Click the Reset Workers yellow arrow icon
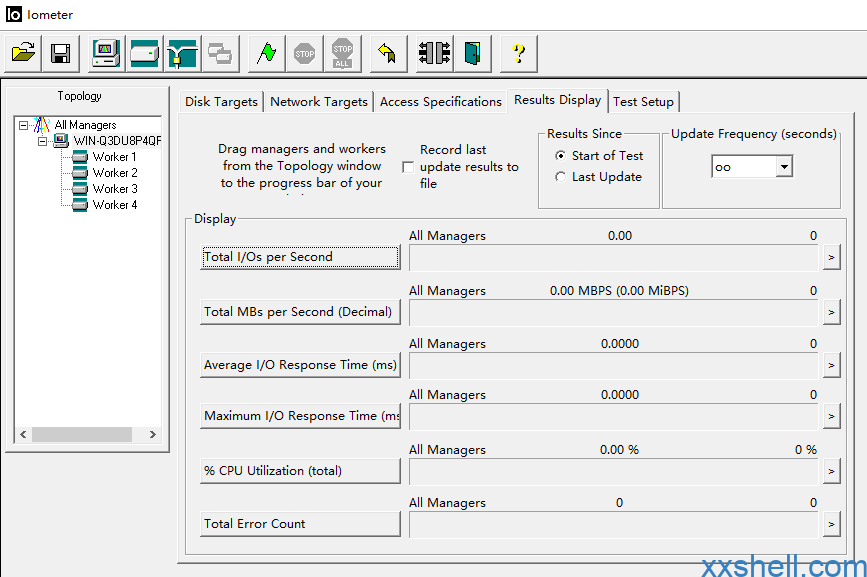Viewport: 867px width, 577px height. coord(388,54)
